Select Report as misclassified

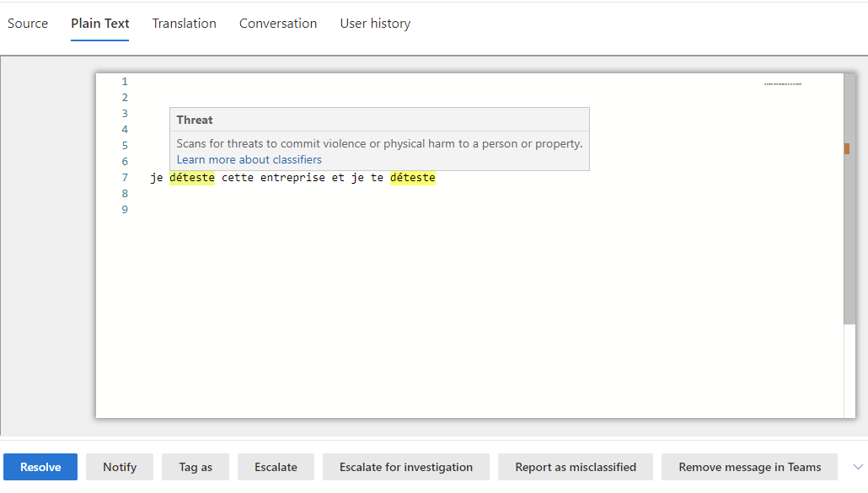click(576, 467)
